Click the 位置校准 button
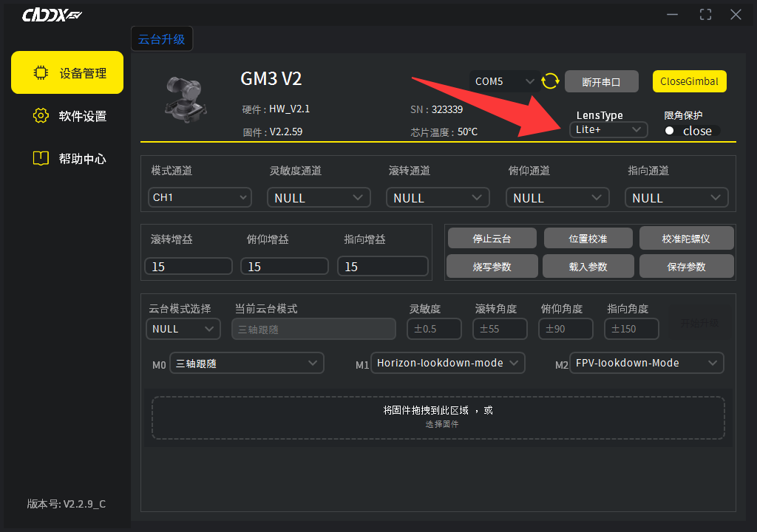The image size is (757, 532). (x=588, y=239)
